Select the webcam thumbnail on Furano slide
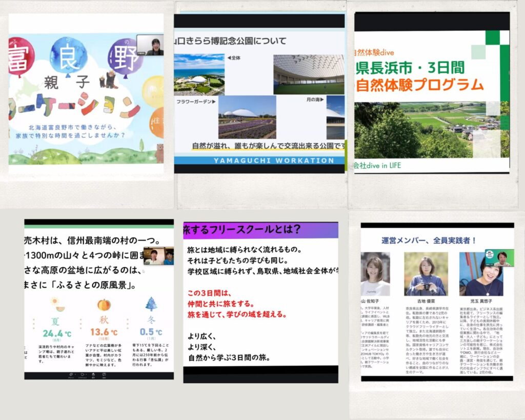525x420 pixels. click(x=150, y=45)
